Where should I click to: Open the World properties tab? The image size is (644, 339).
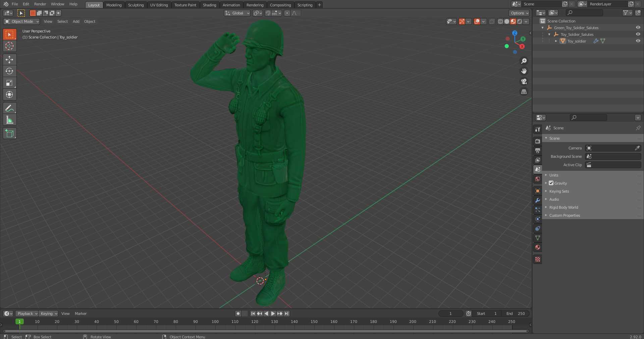coord(538,179)
